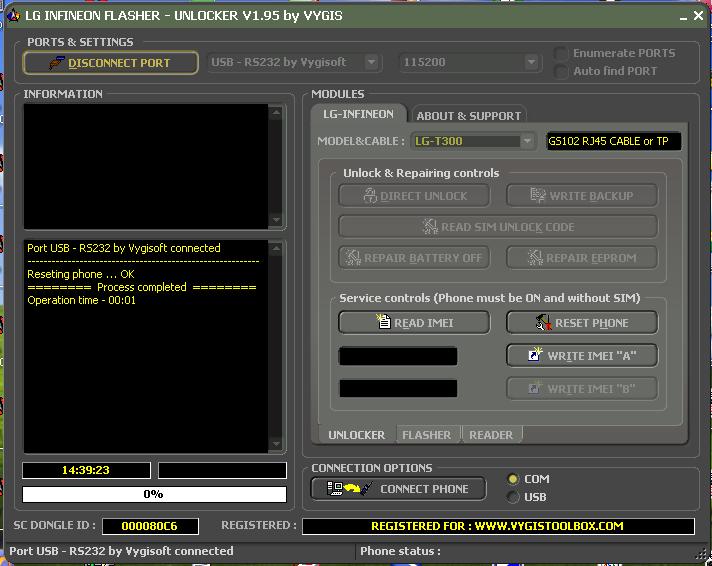Click the empty field beside the clock

click(222, 470)
